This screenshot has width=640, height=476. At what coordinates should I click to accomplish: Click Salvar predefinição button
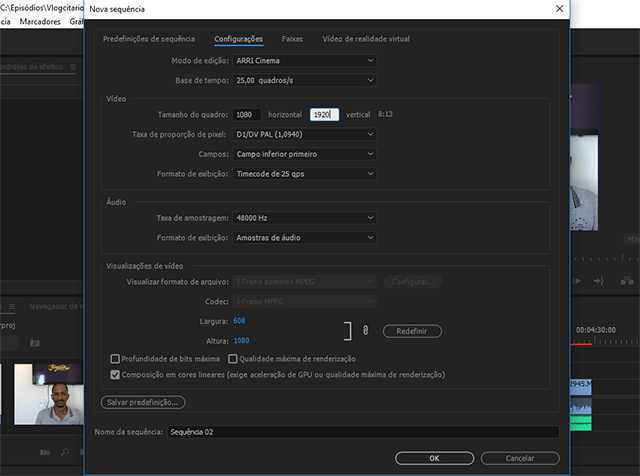[x=143, y=402]
